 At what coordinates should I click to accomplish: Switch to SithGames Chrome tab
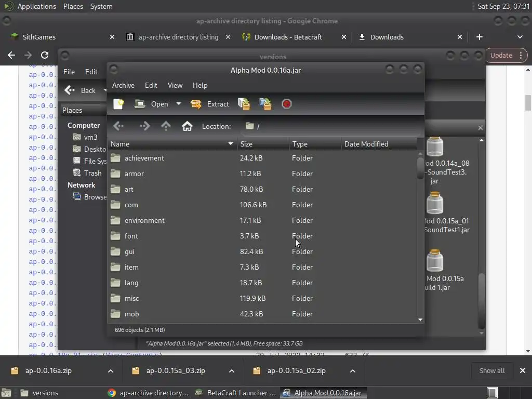63,37
